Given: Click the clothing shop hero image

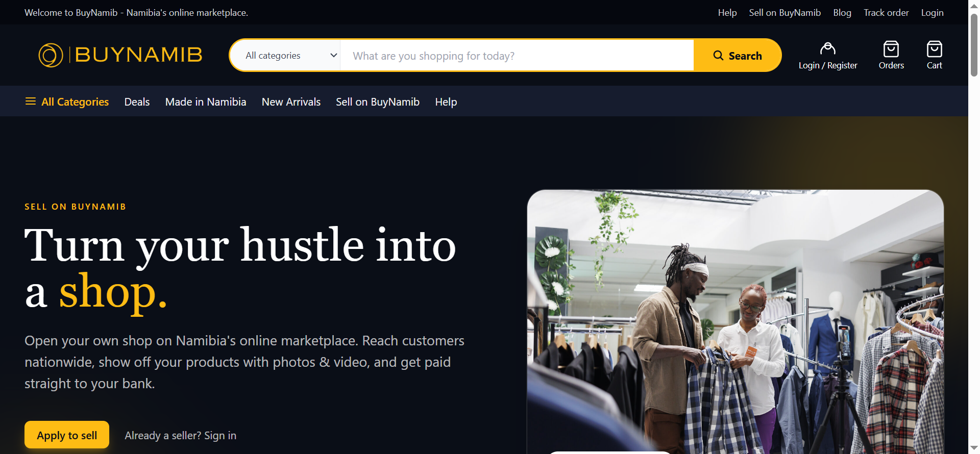Looking at the screenshot, I should [735, 321].
